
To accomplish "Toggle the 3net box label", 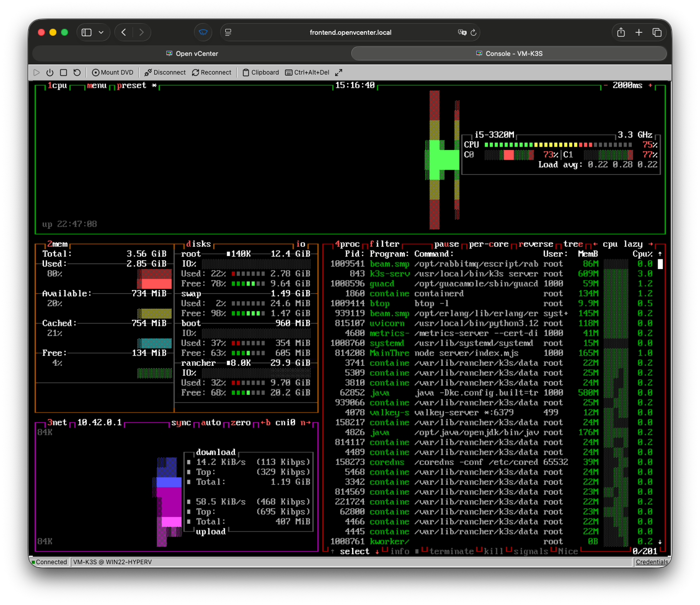I will [x=57, y=423].
